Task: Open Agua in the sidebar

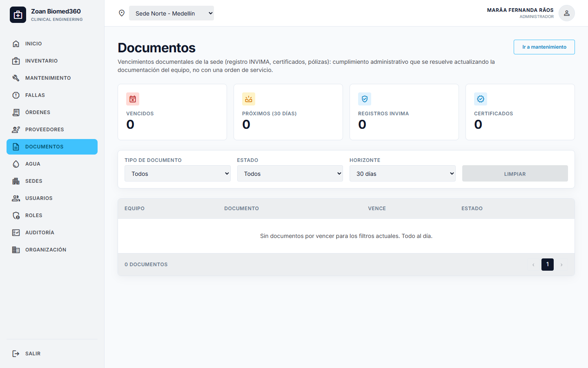Action: click(52, 164)
